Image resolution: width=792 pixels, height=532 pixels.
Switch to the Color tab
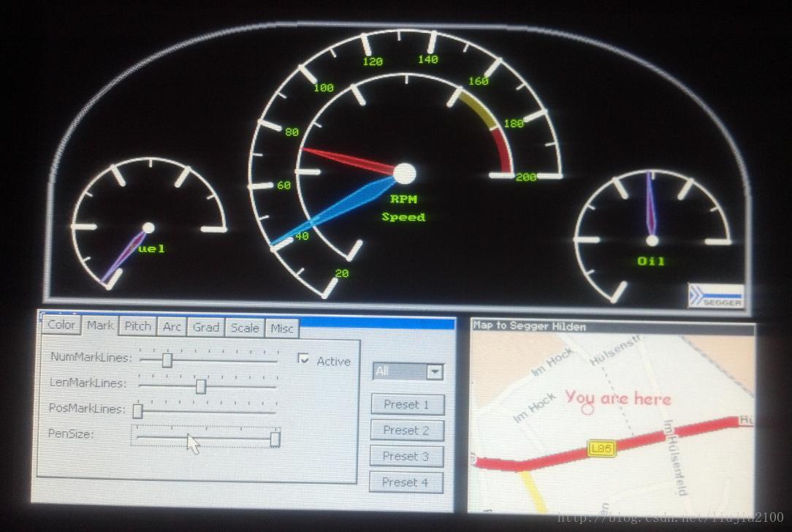[x=61, y=325]
